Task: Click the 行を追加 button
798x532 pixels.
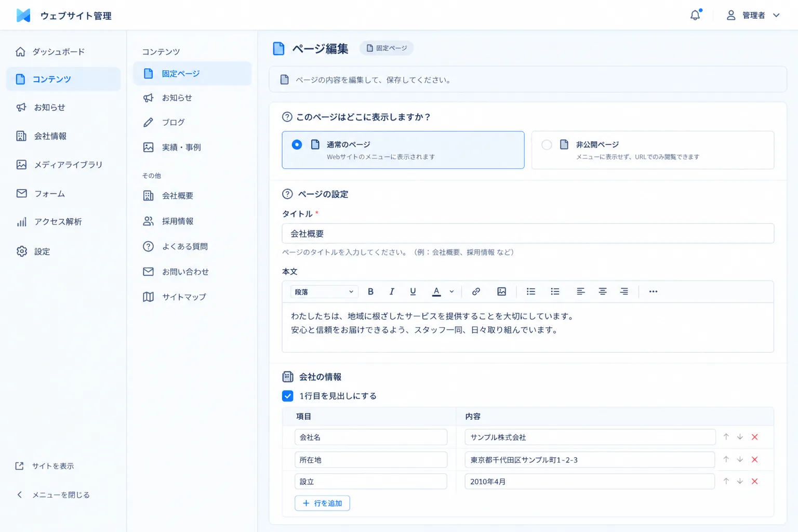Action: pyautogui.click(x=322, y=503)
